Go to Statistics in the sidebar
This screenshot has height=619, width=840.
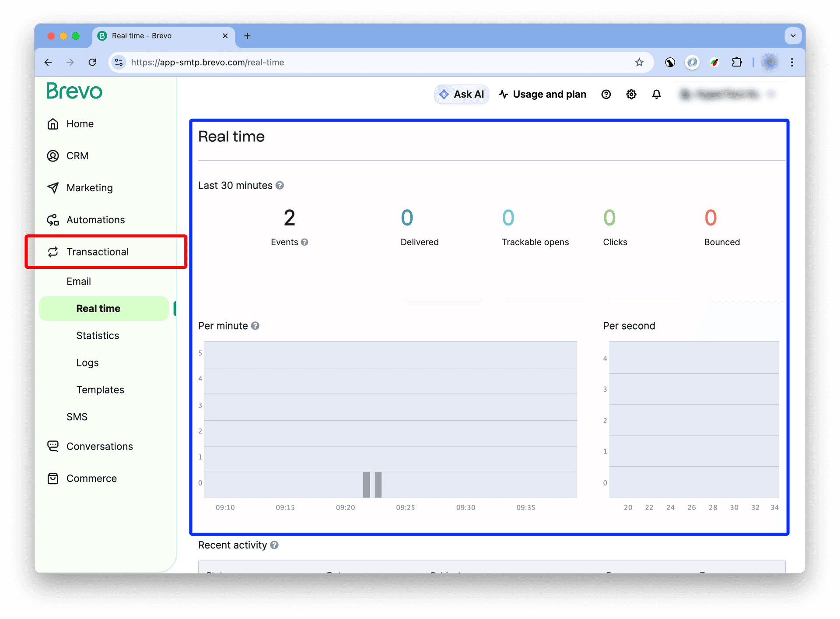point(98,335)
